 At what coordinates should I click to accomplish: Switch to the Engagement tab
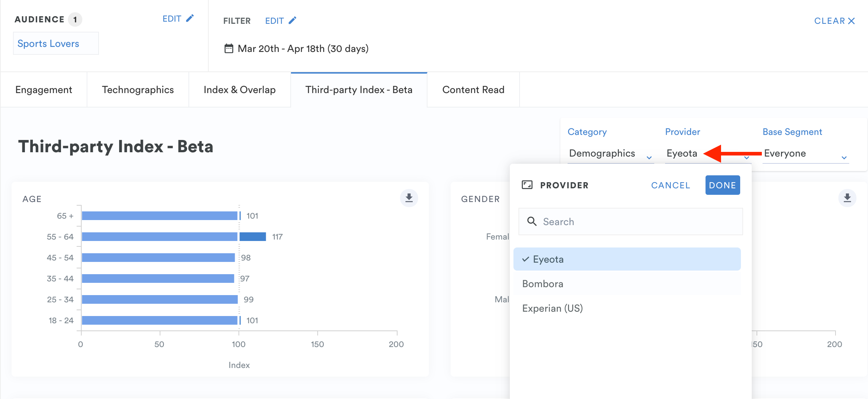click(x=44, y=89)
